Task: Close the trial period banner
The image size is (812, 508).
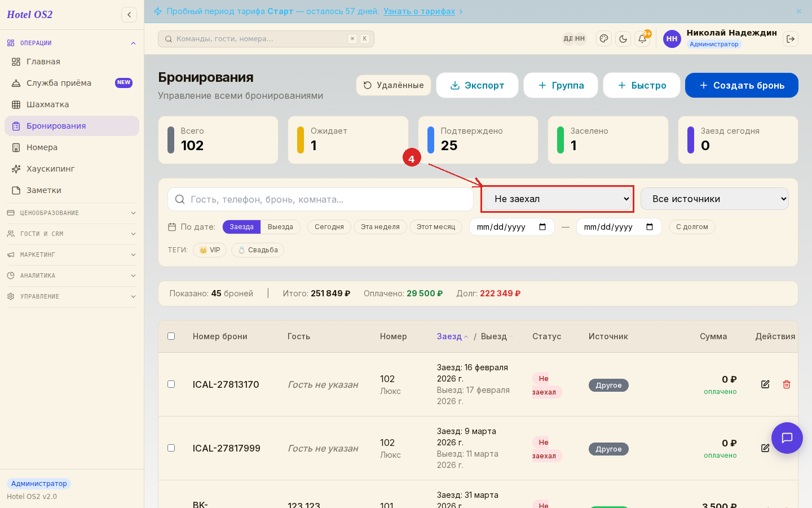Action: point(799,11)
